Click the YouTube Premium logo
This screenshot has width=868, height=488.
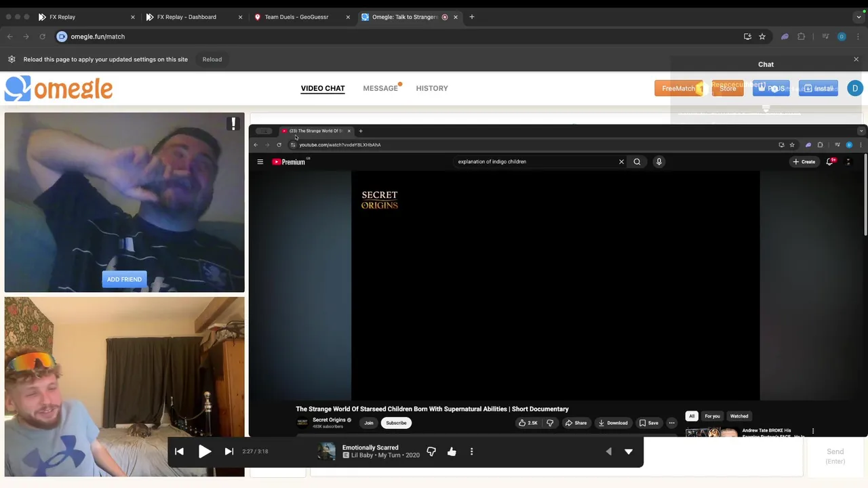[290, 162]
